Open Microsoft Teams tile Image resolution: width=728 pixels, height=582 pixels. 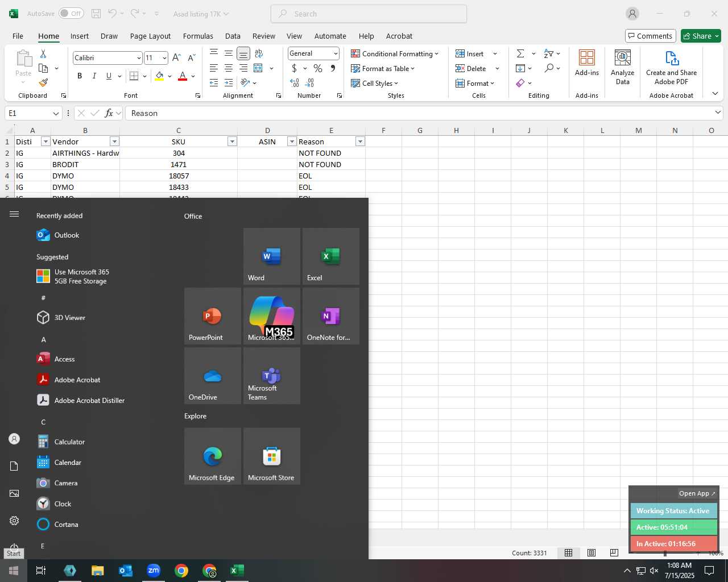tap(272, 376)
